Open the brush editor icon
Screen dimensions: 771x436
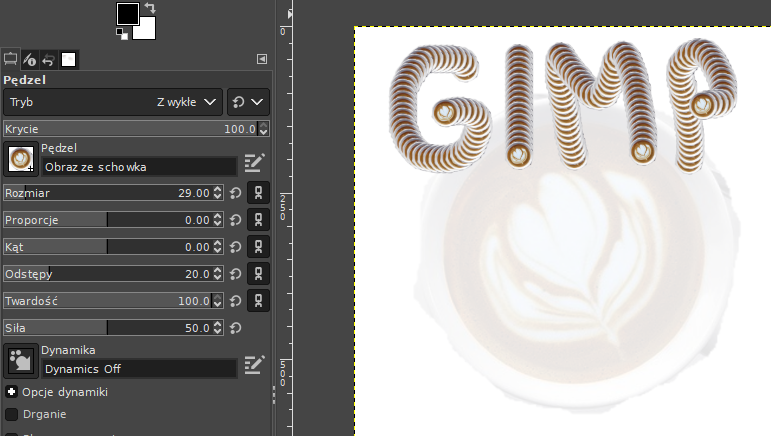tap(254, 163)
